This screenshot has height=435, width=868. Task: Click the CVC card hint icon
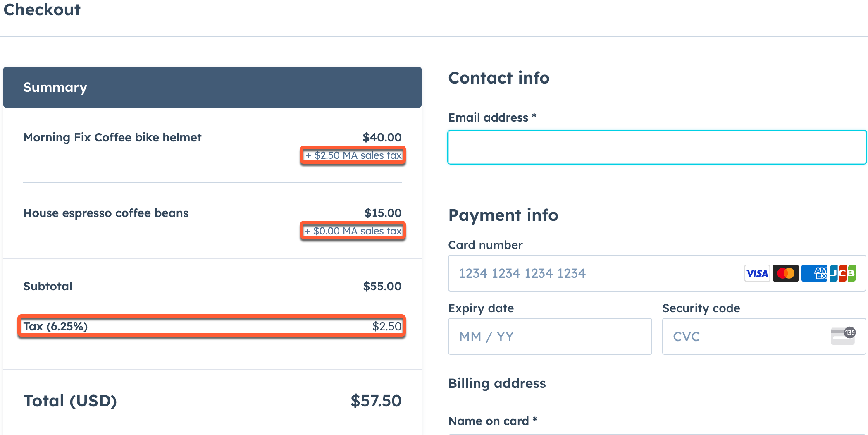pyautogui.click(x=843, y=336)
